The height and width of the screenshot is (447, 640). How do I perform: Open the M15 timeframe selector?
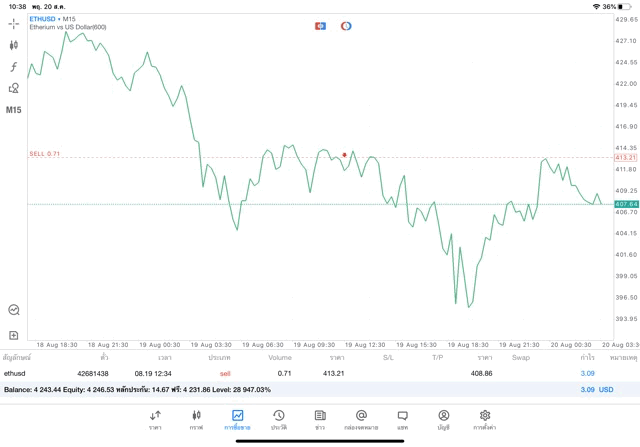(x=14, y=110)
